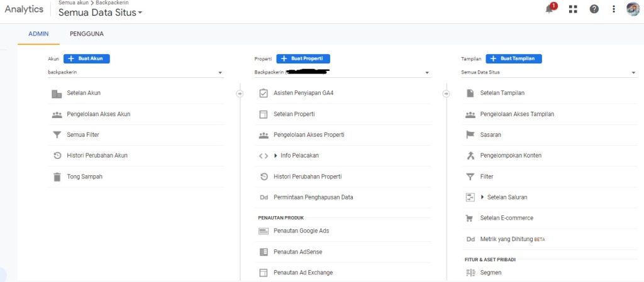Click the Buat Akun button

point(87,58)
